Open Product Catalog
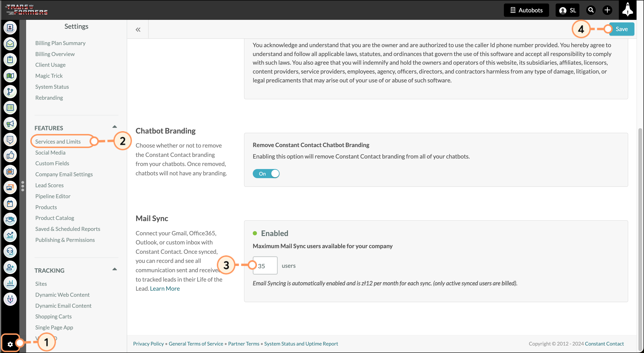Viewport: 644px width, 353px height. (x=55, y=218)
